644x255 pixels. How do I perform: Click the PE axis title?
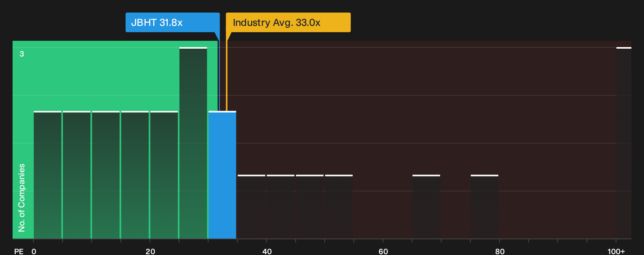pyautogui.click(x=19, y=251)
